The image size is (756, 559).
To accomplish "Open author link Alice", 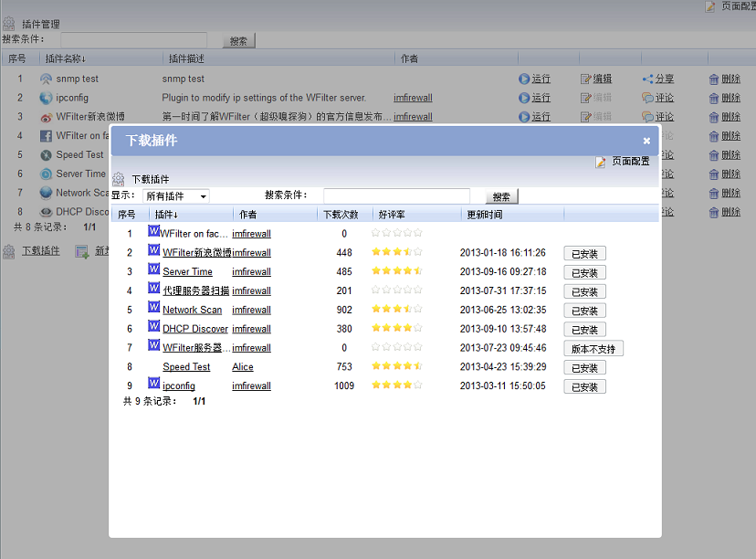I will click(x=243, y=367).
